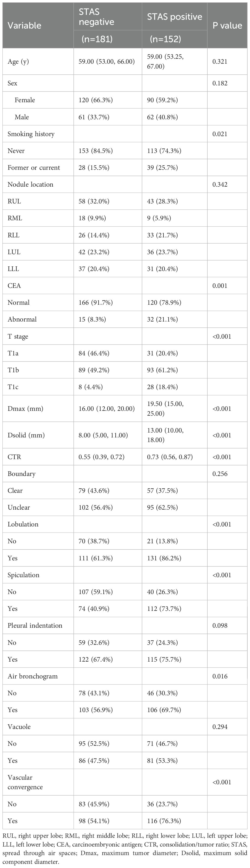Click the 0.021 P value cell
The image size is (250, 868).
220,134
